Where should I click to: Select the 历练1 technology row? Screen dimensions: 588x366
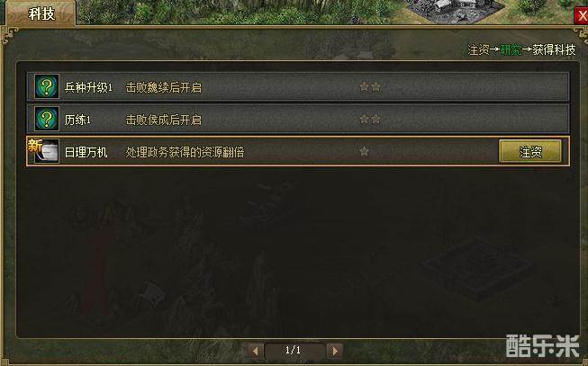point(298,119)
